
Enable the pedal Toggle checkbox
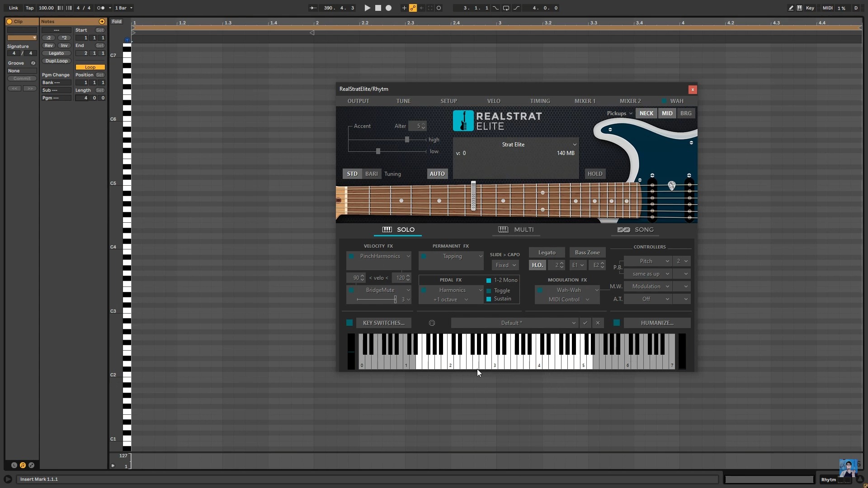tap(489, 291)
